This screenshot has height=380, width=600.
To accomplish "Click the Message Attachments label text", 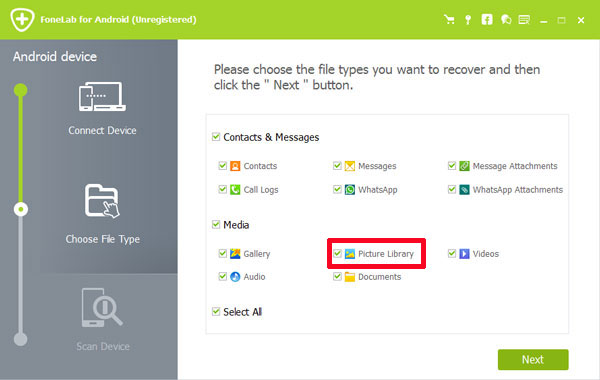I will [515, 166].
